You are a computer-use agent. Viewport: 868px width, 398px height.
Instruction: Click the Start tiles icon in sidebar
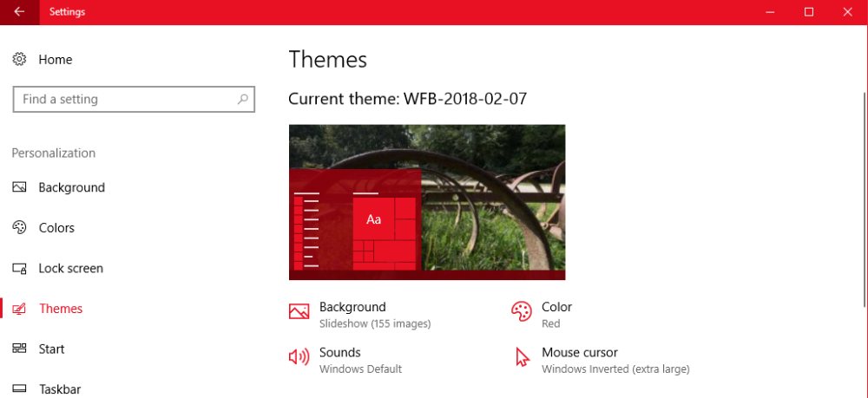tap(19, 349)
